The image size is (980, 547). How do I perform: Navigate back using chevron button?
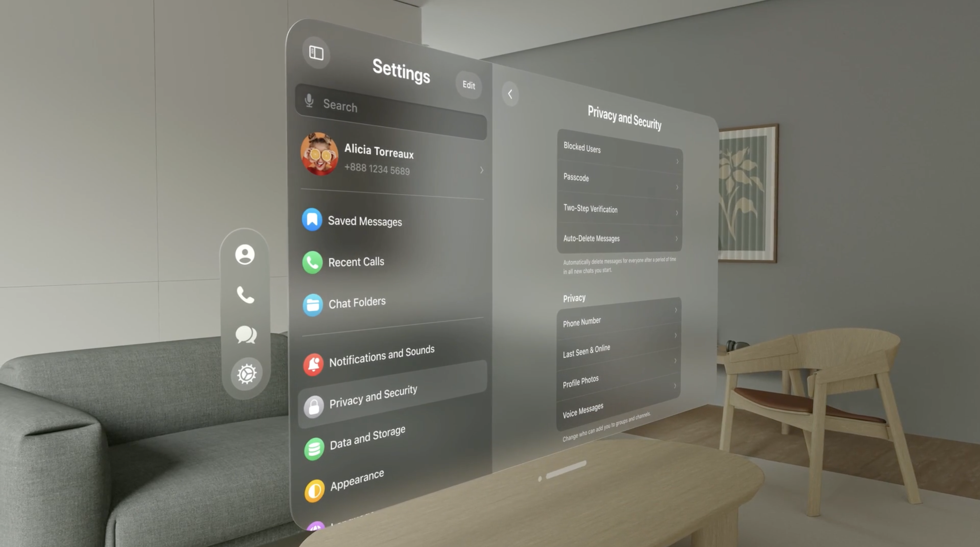pos(511,94)
